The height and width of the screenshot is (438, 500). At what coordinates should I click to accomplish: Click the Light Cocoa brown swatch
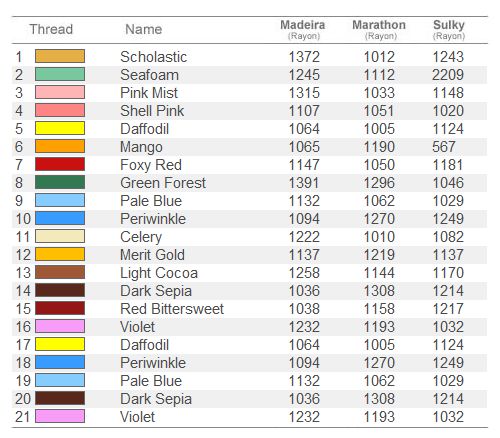click(60, 272)
